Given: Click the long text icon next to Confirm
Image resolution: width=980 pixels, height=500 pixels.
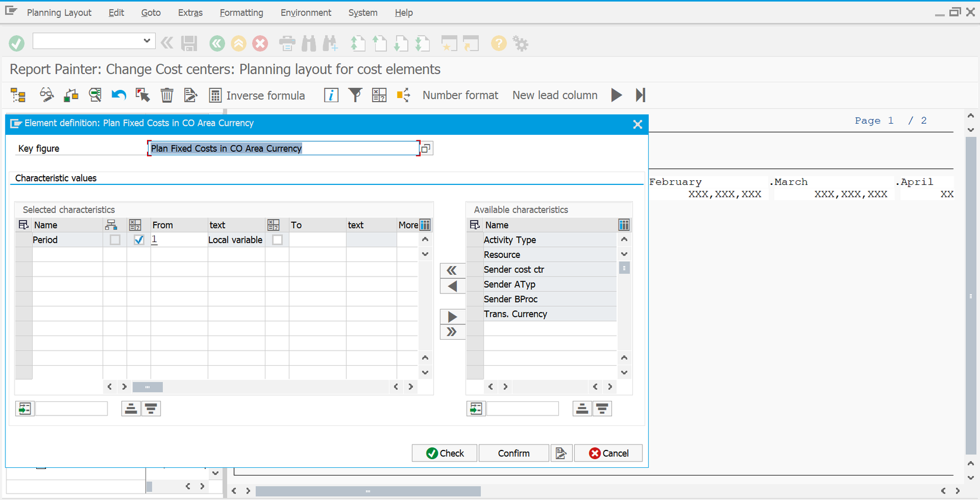Looking at the screenshot, I should coord(561,453).
